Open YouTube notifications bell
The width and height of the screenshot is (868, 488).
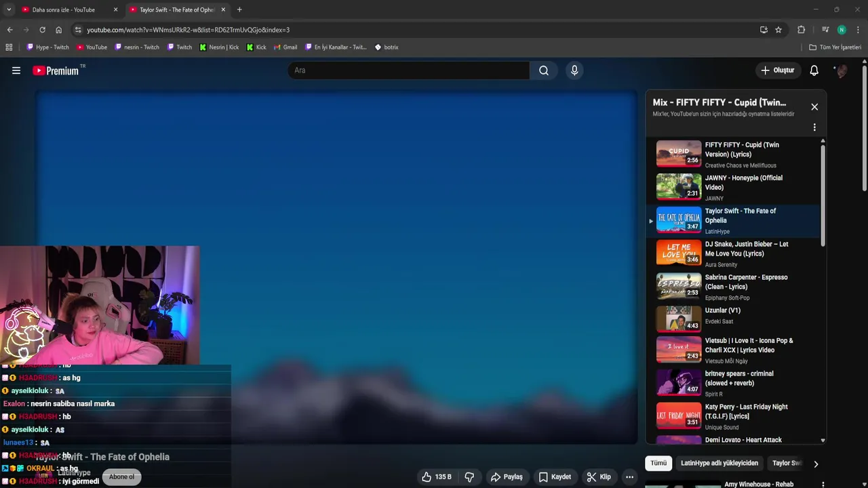[x=814, y=70]
